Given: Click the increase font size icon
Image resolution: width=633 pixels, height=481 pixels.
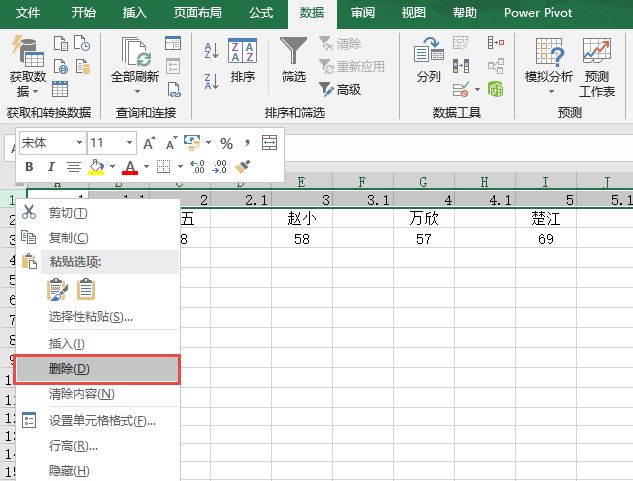Looking at the screenshot, I should coord(149,143).
